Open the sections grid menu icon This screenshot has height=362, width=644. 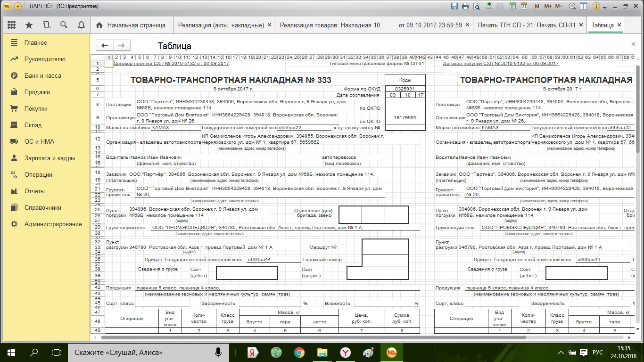pos(12,25)
